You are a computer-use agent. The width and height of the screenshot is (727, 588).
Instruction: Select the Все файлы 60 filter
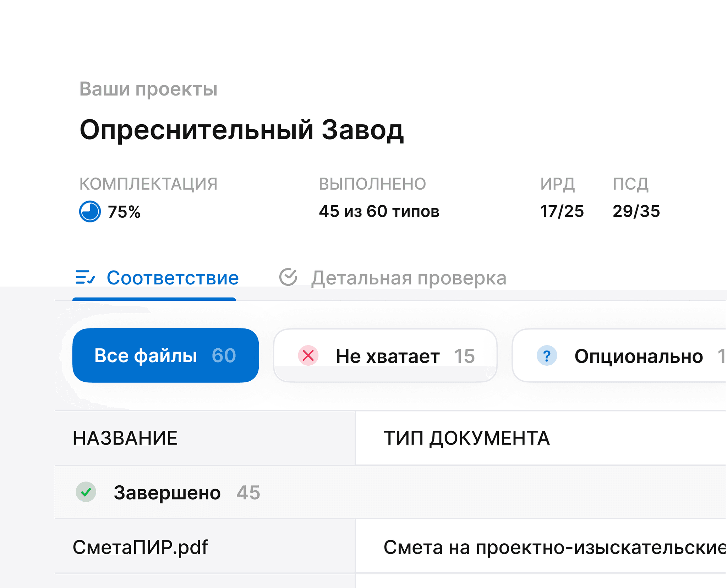click(165, 355)
